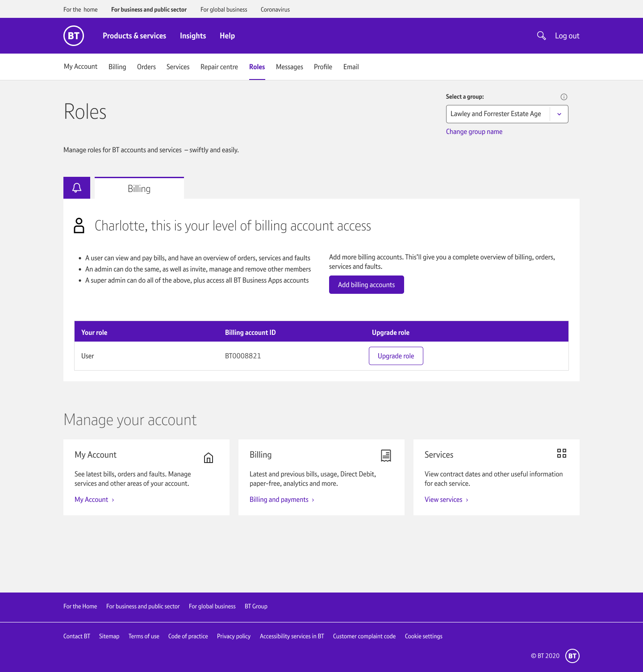Click the house icon on My Account card
The image size is (643, 672).
pyautogui.click(x=209, y=458)
